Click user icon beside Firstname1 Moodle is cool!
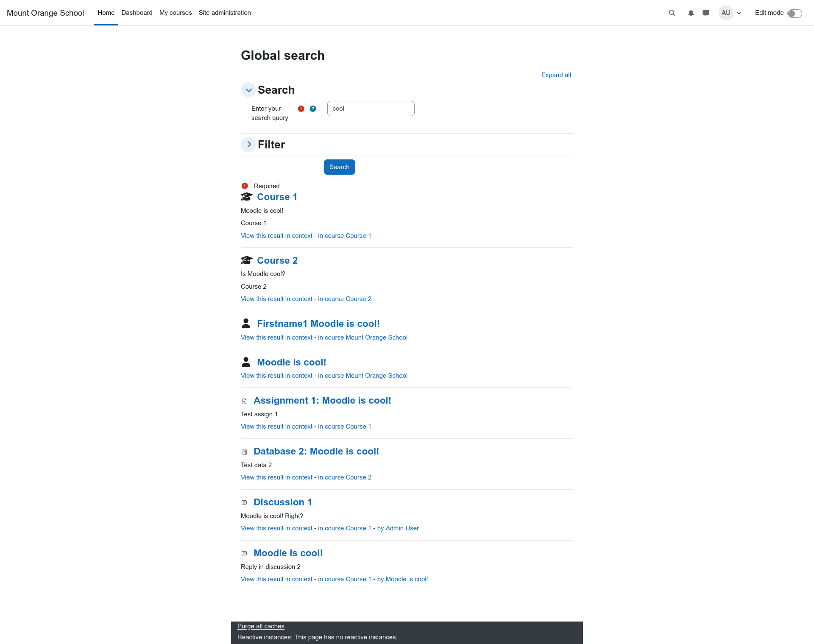Viewport: 814px width, 644px height. pos(246,323)
